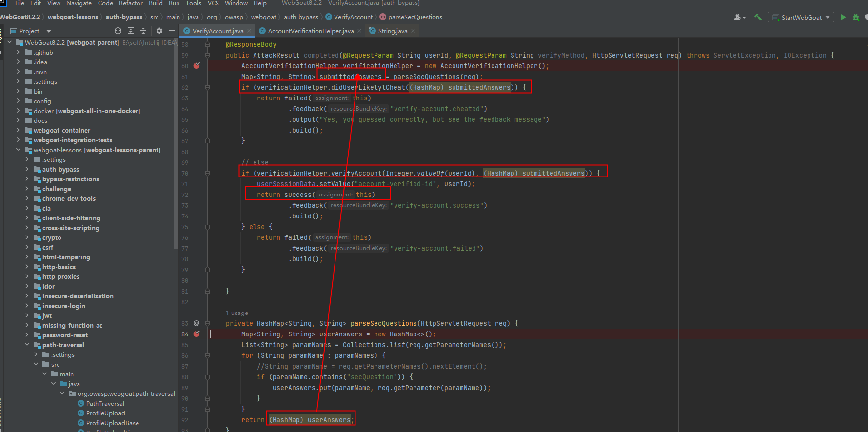868x432 pixels.
Task: Select the http-proxies module
Action: (x=60, y=276)
